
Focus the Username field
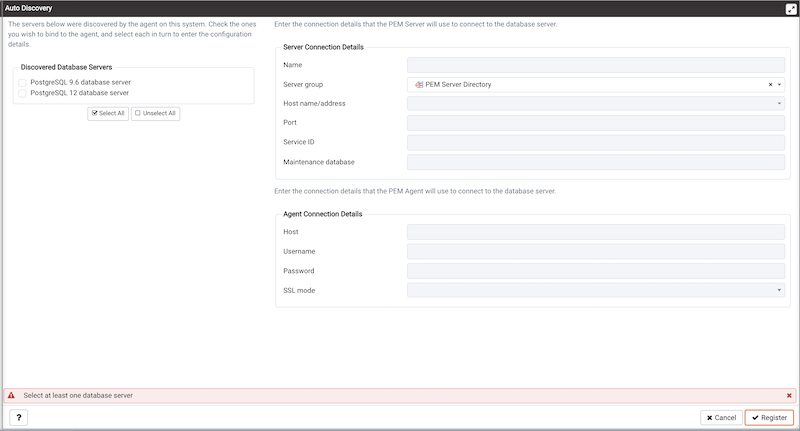tap(596, 251)
